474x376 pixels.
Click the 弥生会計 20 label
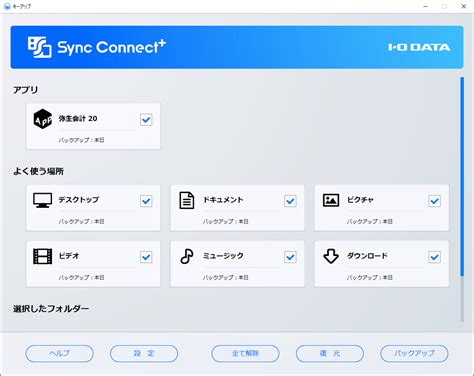(x=78, y=118)
